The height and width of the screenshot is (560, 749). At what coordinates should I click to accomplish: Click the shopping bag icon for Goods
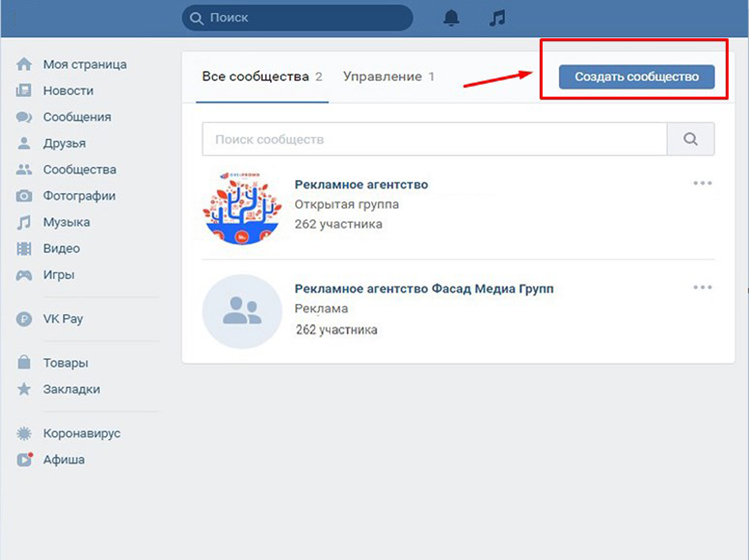(24, 362)
